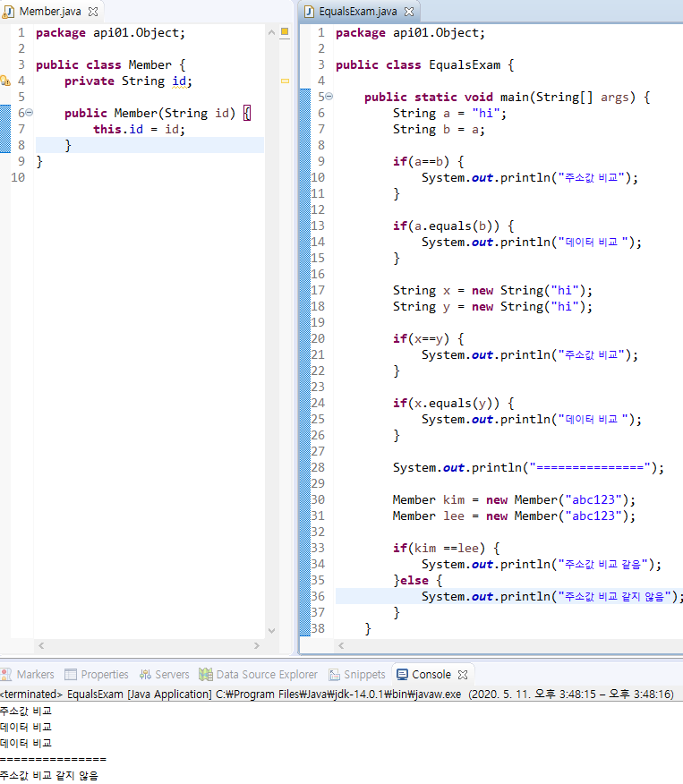Click highlighted println on line 36
Image resolution: width=683 pixels, height=784 pixels.
pyautogui.click(x=552, y=596)
